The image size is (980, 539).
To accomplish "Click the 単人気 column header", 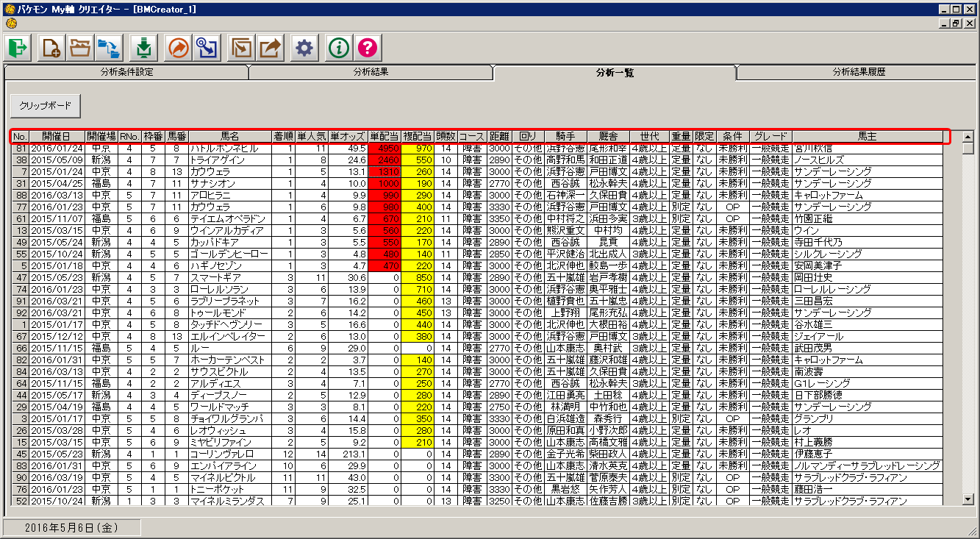I will (311, 136).
